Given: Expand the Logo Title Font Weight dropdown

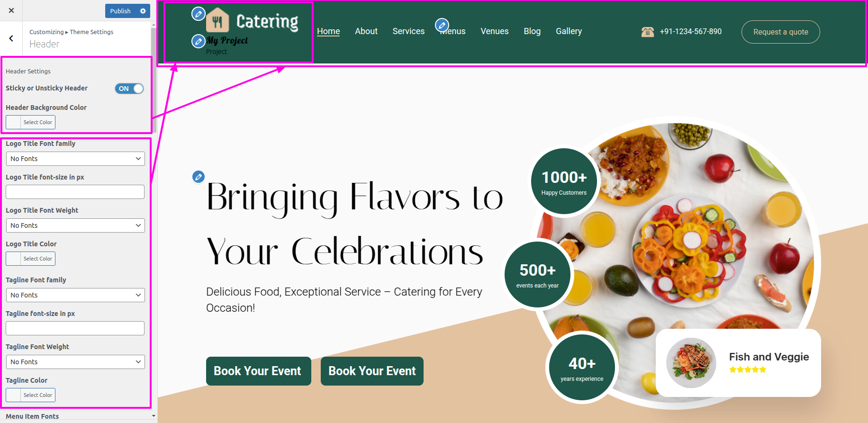Looking at the screenshot, I should 75,225.
